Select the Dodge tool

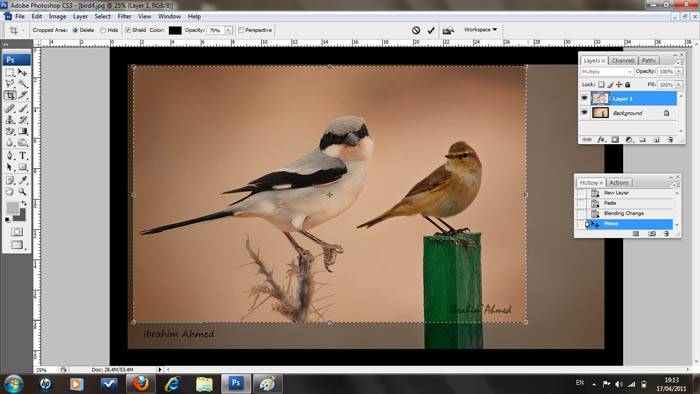(22, 143)
